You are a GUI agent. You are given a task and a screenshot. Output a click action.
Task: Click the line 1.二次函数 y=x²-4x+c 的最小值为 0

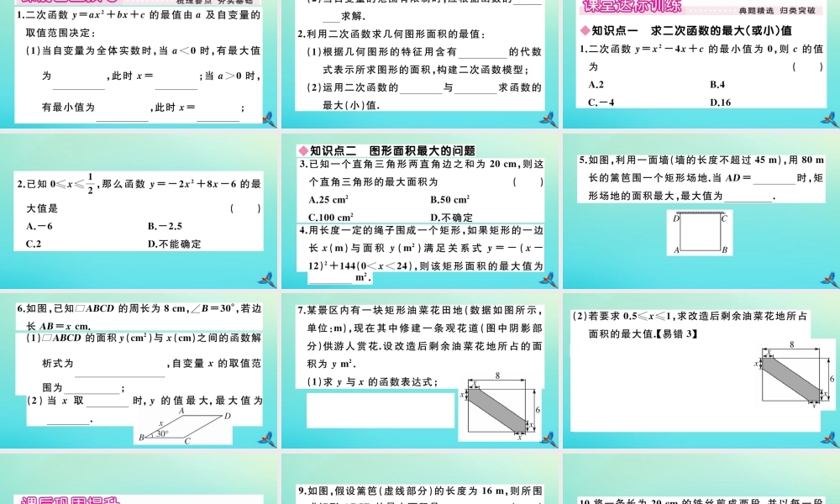tap(701, 49)
